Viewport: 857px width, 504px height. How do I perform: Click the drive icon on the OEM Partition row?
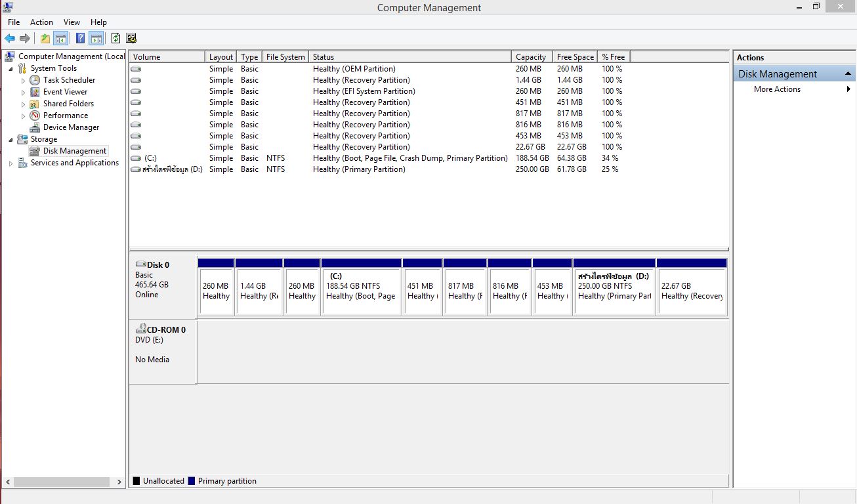[136, 69]
